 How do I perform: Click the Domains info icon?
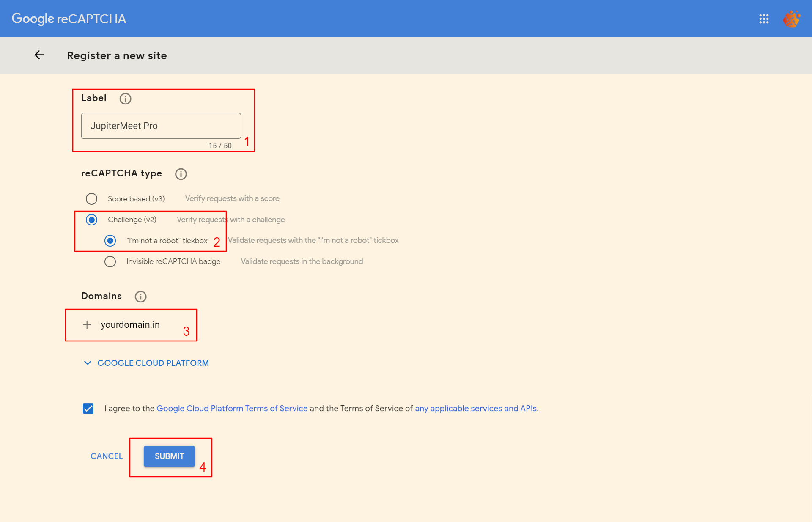coord(140,297)
